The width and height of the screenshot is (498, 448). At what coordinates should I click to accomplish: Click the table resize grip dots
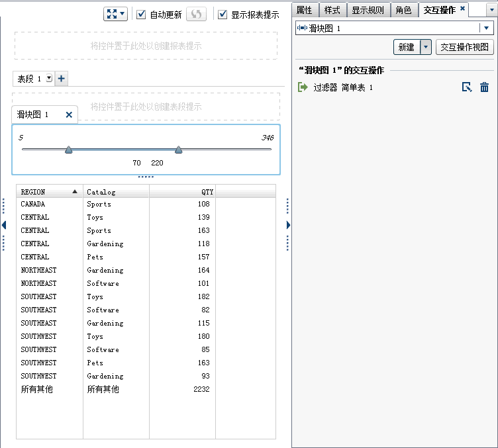tap(146, 177)
